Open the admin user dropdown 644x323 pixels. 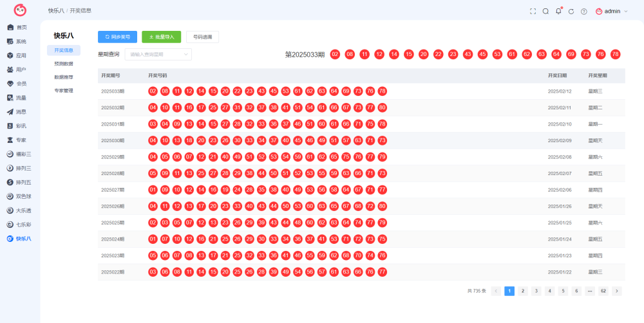612,12
